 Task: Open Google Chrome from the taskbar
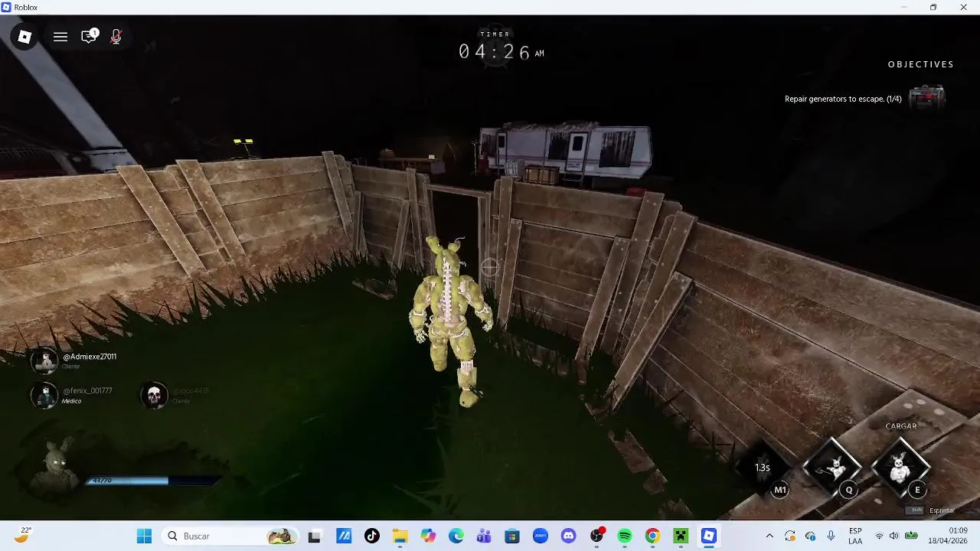652,536
